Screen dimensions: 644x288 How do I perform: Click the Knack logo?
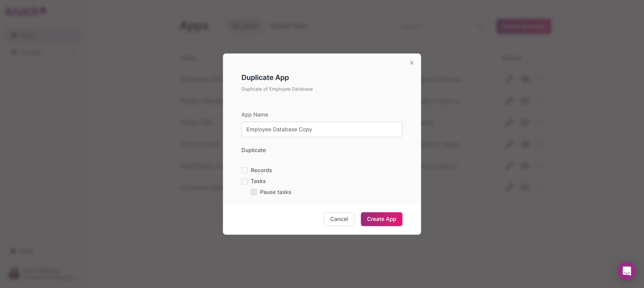[x=26, y=12]
